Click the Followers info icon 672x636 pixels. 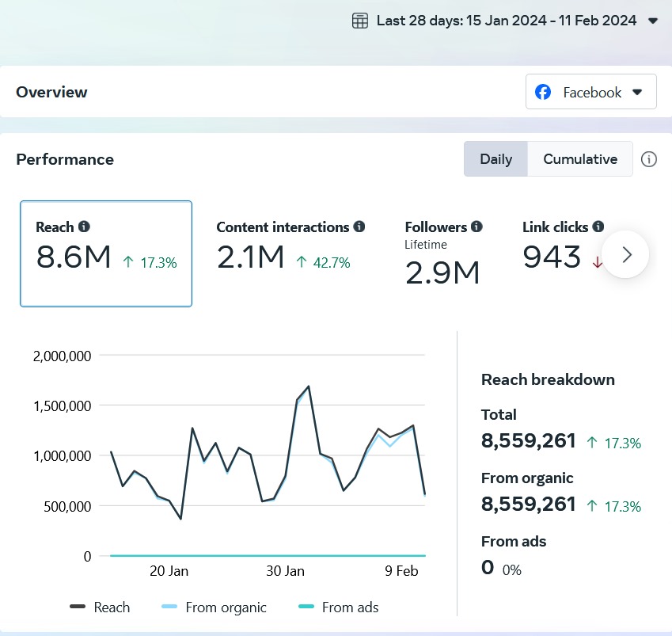475,227
